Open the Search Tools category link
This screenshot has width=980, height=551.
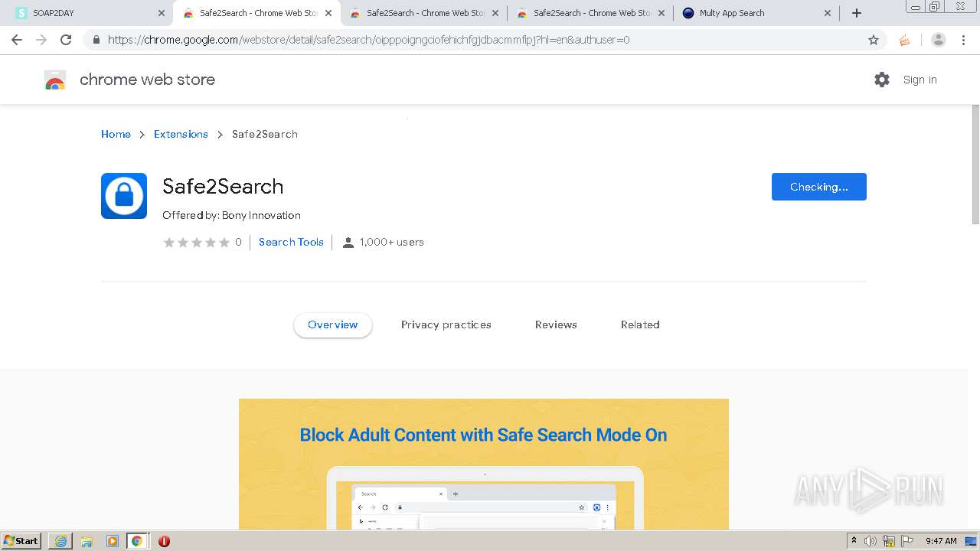[291, 242]
